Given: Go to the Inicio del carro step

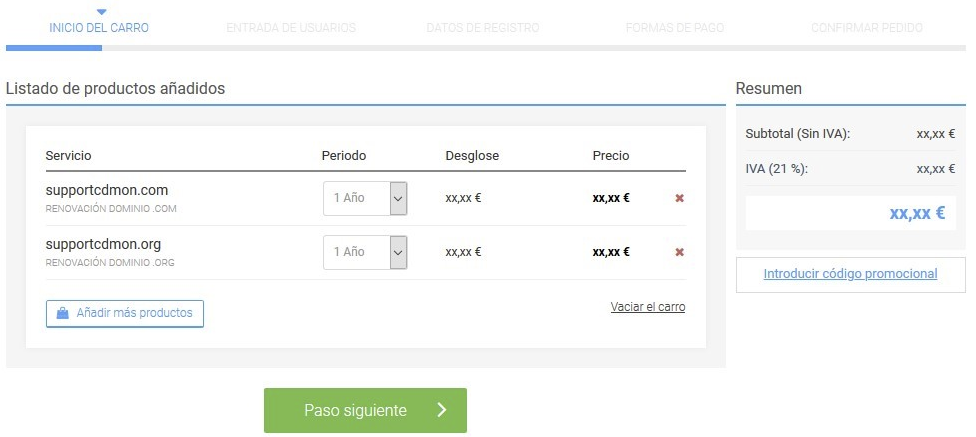Looking at the screenshot, I should (x=99, y=28).
